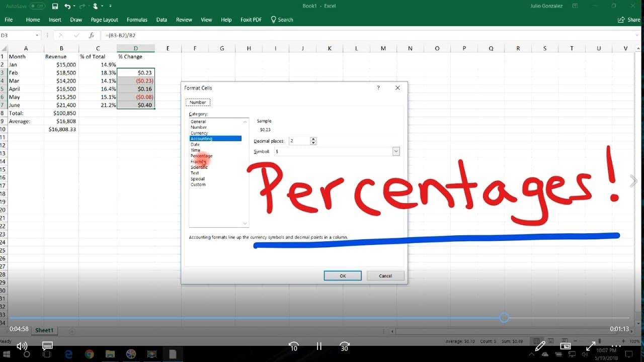Screen dimensions: 644x362
Task: Open the captions subtitle icon
Action: click(47, 346)
